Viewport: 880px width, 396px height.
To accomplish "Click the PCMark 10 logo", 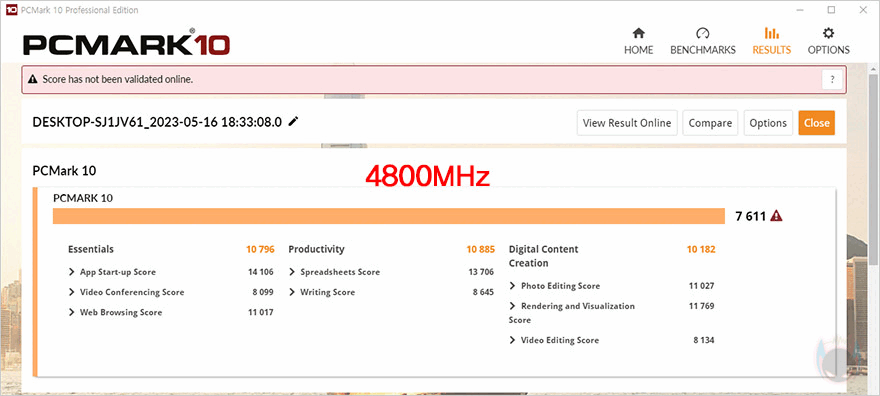I will click(x=126, y=43).
